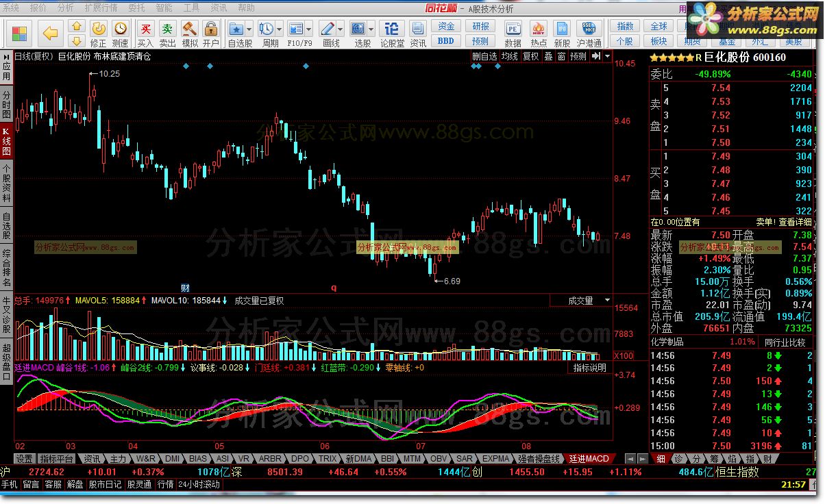Click the 查看详细 link
This screenshot has height=504, width=825.
tap(794, 222)
